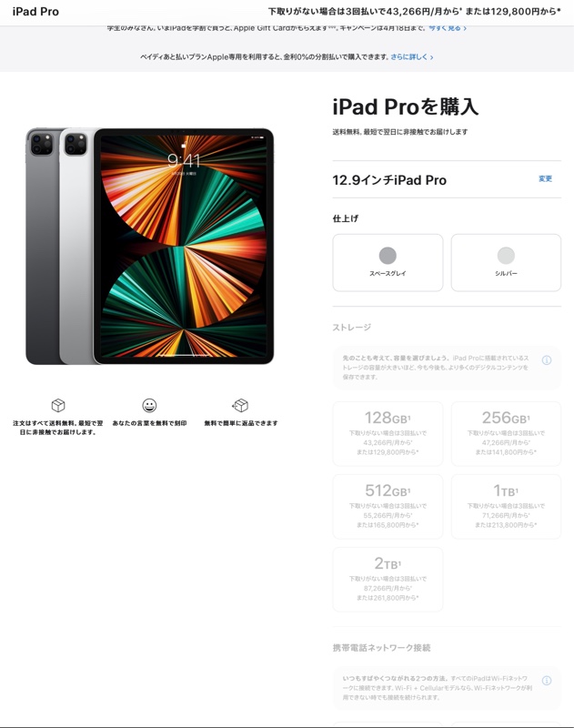Choose the 2TB storage option
The width and height of the screenshot is (574, 728).
click(388, 580)
